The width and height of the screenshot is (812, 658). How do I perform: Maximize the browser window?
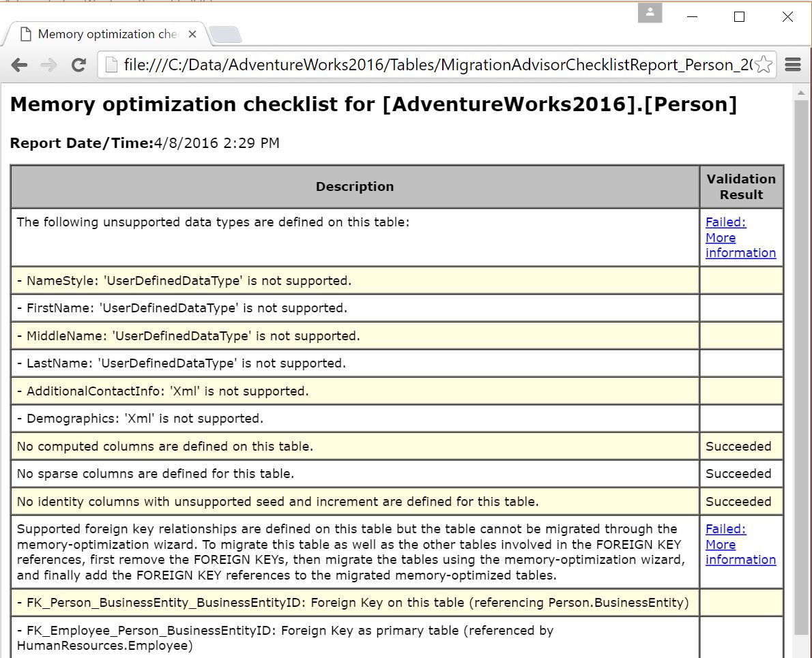(x=740, y=16)
